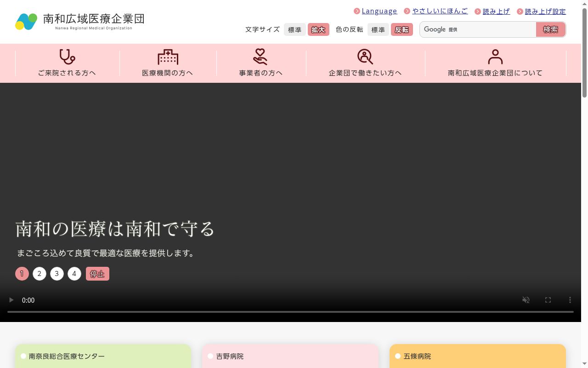Open the 吉野病院 card
Screen dimensions: 588x368
(x=290, y=356)
